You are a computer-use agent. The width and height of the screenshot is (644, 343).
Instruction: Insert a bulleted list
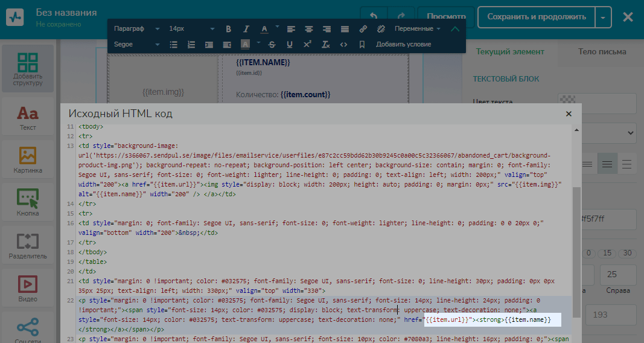tap(174, 45)
